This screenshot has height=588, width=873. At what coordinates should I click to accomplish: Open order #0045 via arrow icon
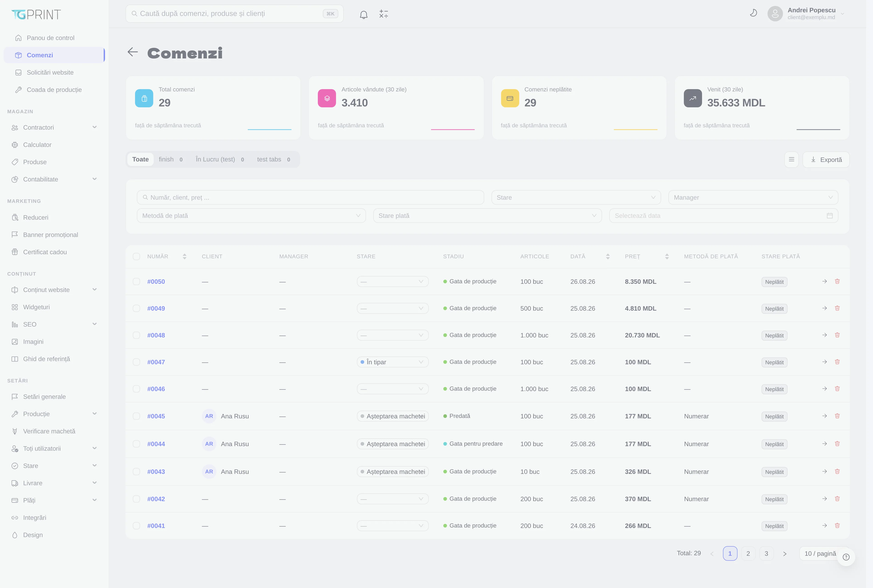pos(824,416)
